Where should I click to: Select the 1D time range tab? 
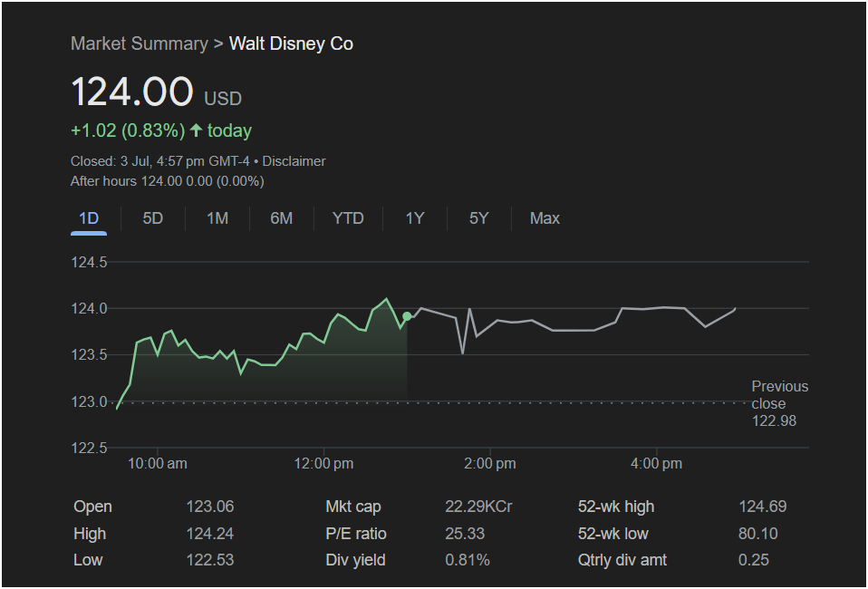click(x=89, y=218)
